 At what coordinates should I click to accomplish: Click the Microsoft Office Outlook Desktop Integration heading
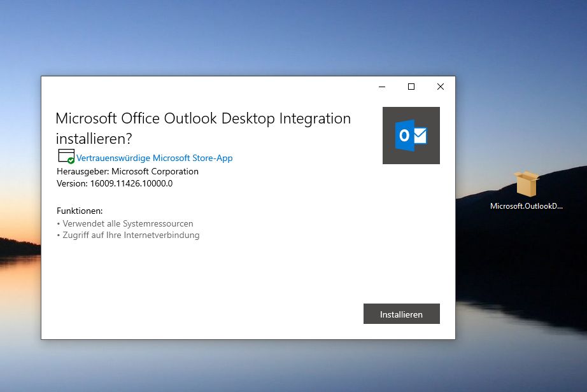203,129
